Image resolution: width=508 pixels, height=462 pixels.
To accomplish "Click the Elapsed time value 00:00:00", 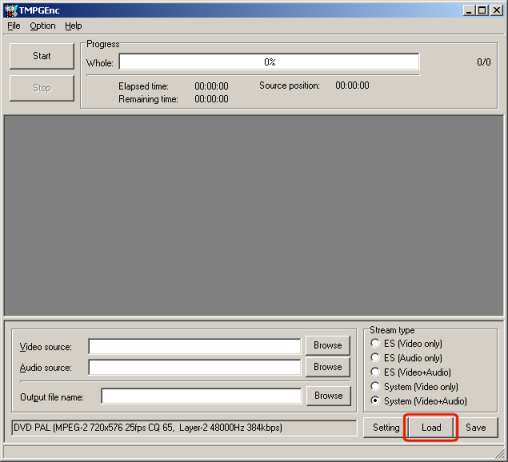I will pos(211,86).
